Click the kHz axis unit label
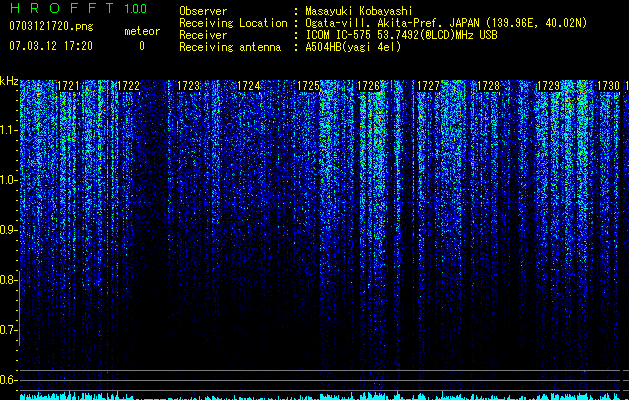629x400 pixels. pos(9,81)
